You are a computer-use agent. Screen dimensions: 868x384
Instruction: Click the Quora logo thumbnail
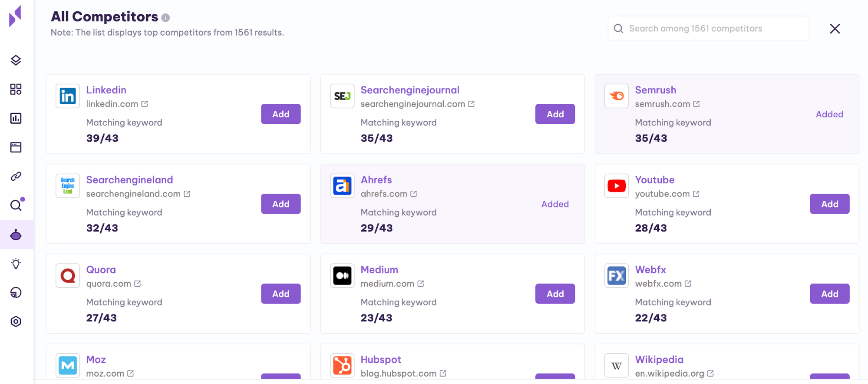pos(68,276)
